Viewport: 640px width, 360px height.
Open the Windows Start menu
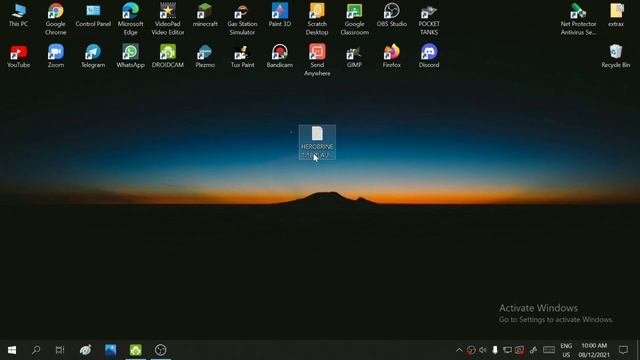tap(12, 350)
